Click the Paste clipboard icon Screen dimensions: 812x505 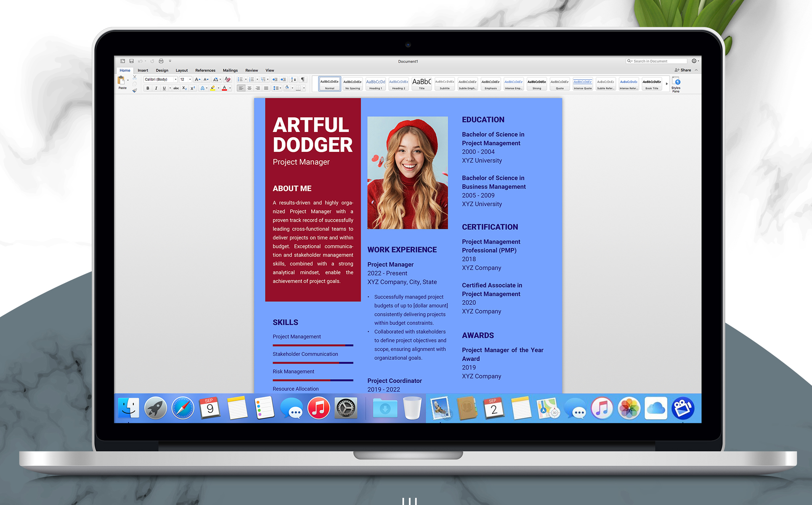122,80
